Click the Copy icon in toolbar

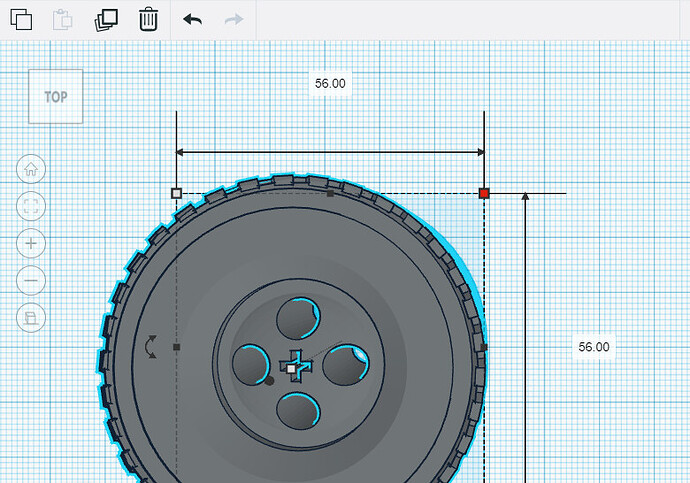21,19
